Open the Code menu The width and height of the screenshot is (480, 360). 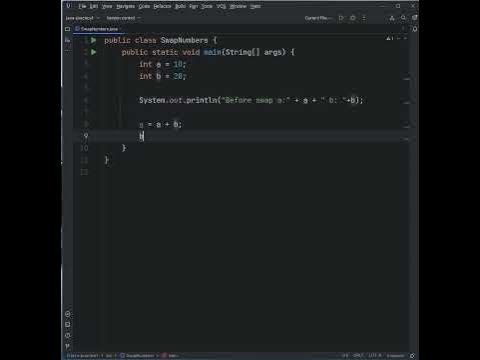point(144,6)
